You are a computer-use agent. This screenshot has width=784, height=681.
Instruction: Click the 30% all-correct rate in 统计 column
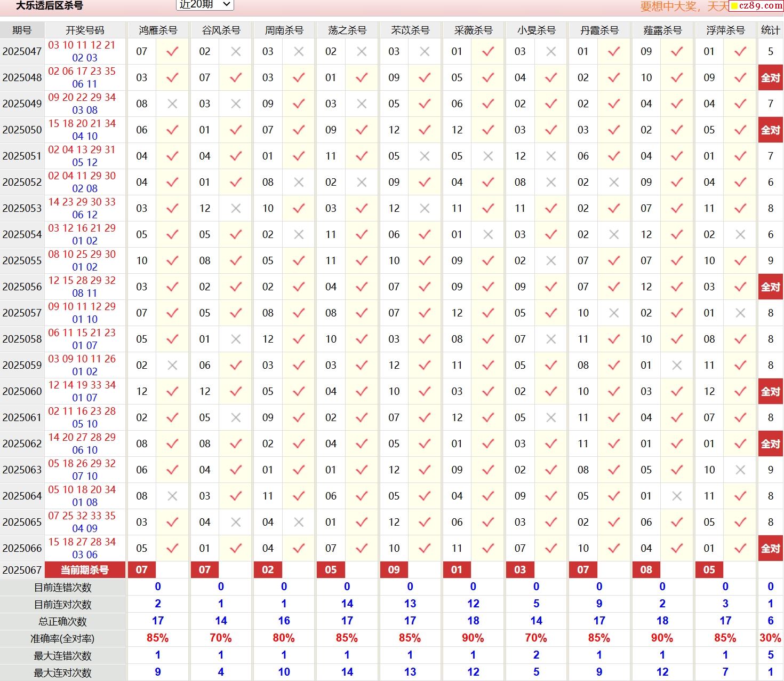pyautogui.click(x=770, y=638)
